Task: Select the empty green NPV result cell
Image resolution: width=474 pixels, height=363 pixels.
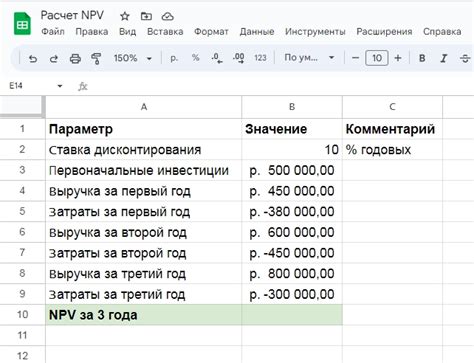Action: coord(292,315)
